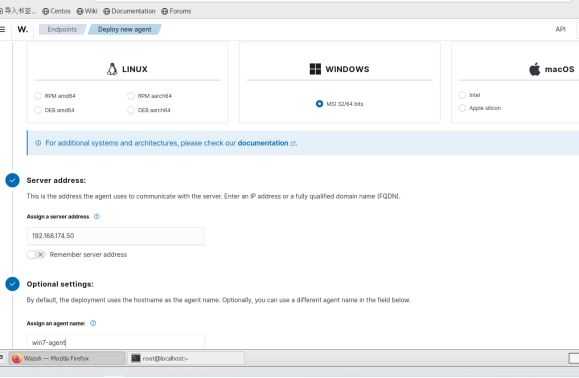Viewport: 579px width, 378px height.
Task: Click the Linux penguin icon
Action: tap(112, 69)
